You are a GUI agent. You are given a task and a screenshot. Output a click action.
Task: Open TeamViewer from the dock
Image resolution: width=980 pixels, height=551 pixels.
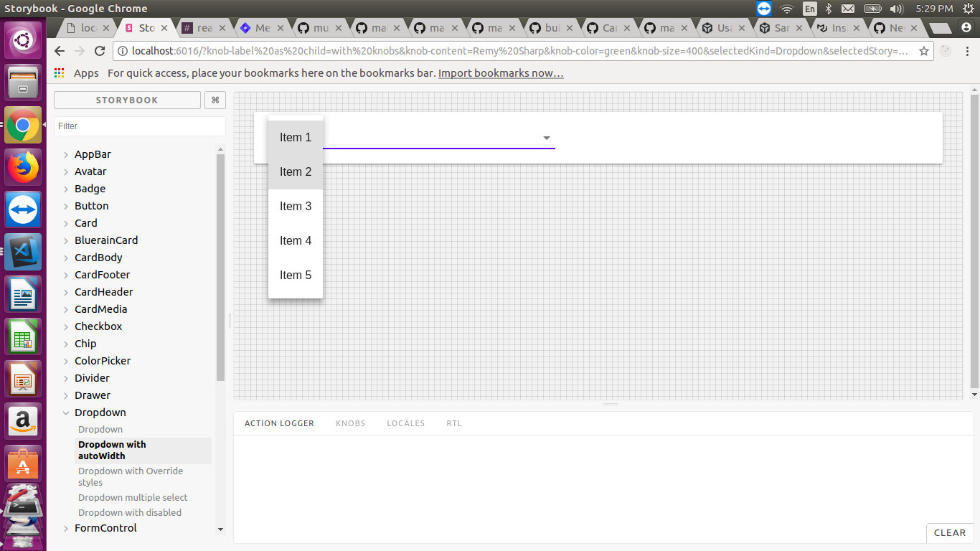point(23,209)
